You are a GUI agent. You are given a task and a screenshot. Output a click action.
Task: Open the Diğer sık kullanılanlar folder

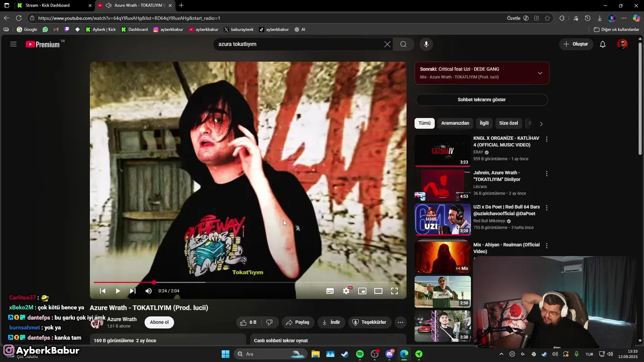click(x=616, y=30)
